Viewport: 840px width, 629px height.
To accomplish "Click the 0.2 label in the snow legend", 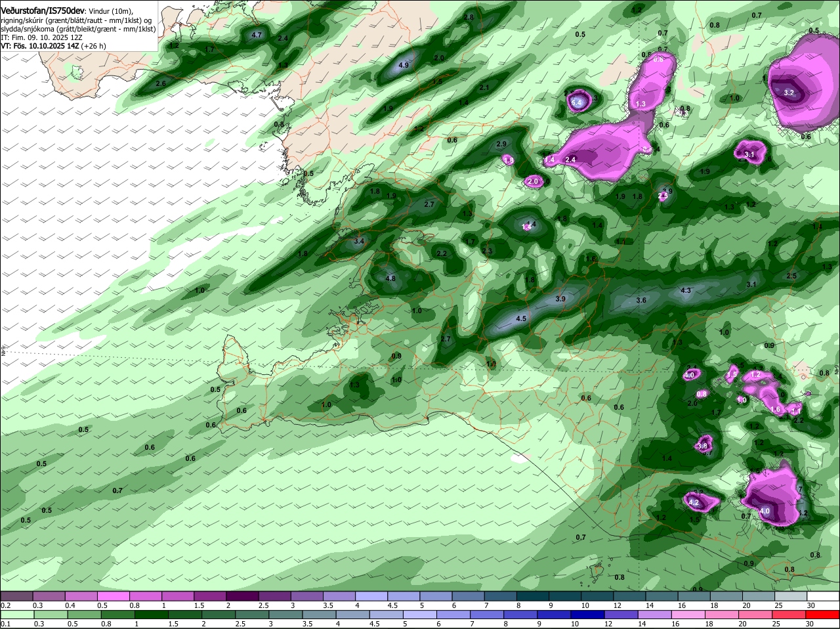I will [5, 605].
